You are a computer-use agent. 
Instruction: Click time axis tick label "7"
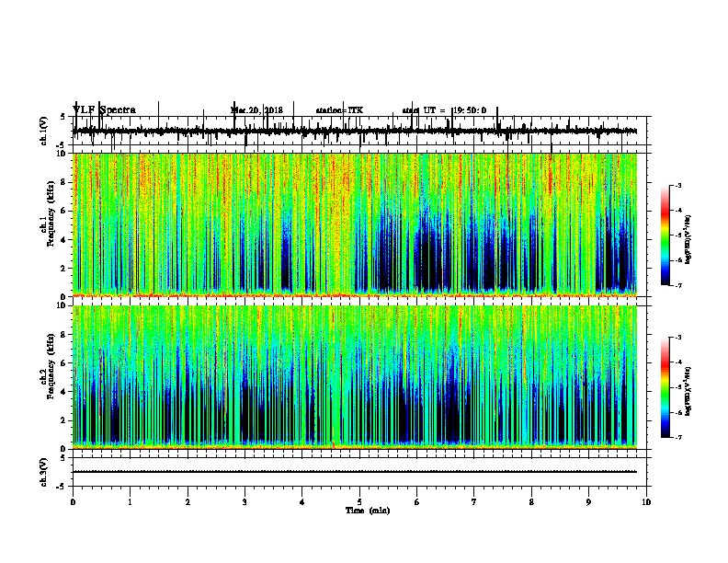[x=474, y=502]
